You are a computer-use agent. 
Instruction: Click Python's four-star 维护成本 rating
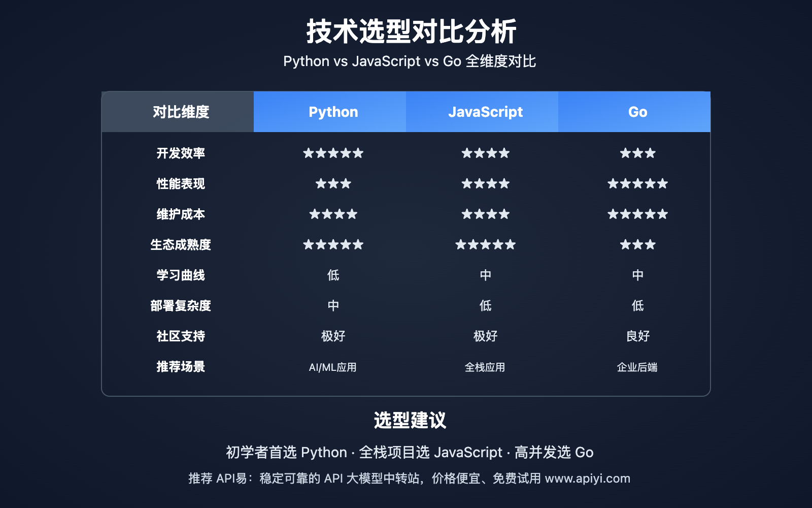[x=333, y=214]
